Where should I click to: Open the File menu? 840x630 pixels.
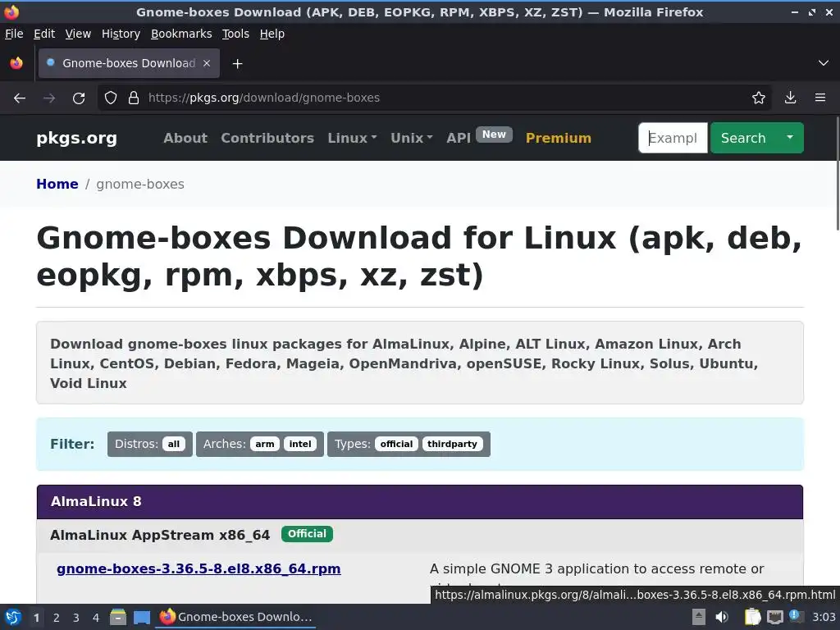tap(14, 34)
